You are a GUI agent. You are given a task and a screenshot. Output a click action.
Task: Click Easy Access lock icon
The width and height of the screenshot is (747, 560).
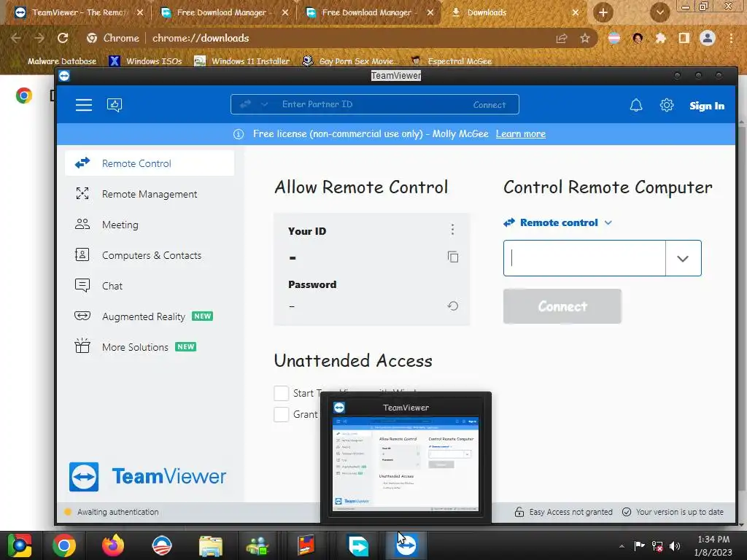tap(519, 512)
